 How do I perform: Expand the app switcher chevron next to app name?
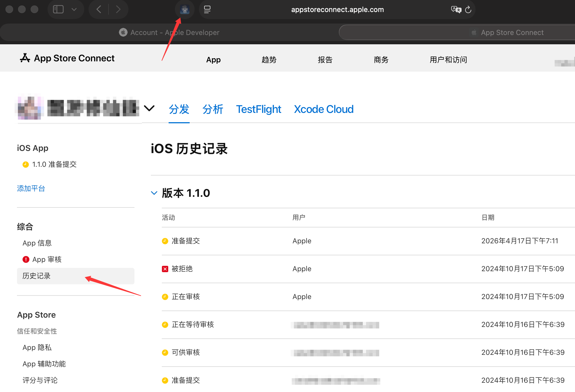click(x=149, y=108)
